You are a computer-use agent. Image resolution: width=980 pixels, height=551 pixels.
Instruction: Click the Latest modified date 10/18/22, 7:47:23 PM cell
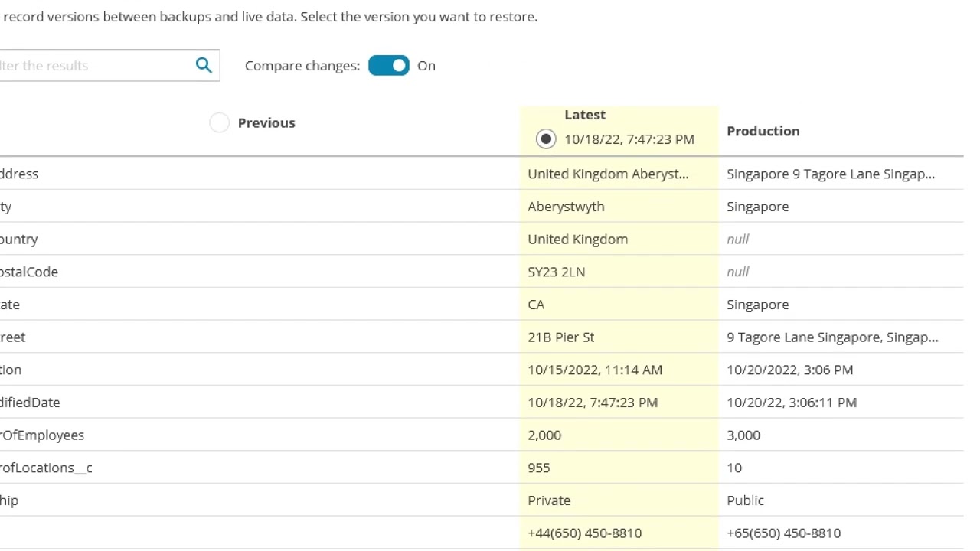(593, 403)
